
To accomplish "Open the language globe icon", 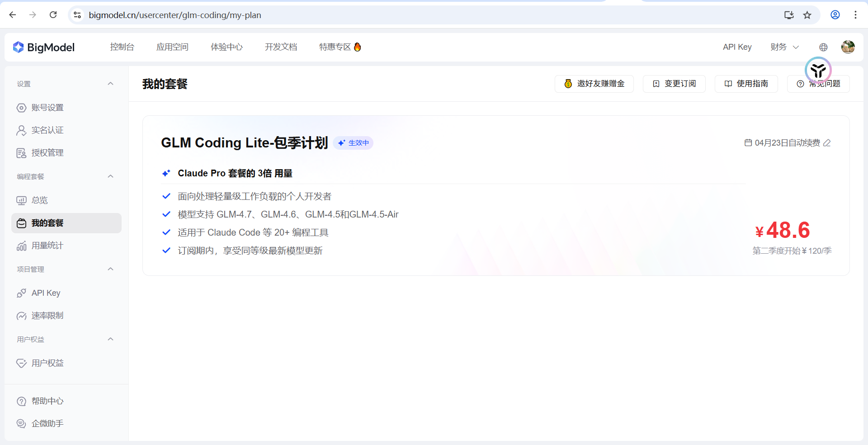I will [x=823, y=47].
